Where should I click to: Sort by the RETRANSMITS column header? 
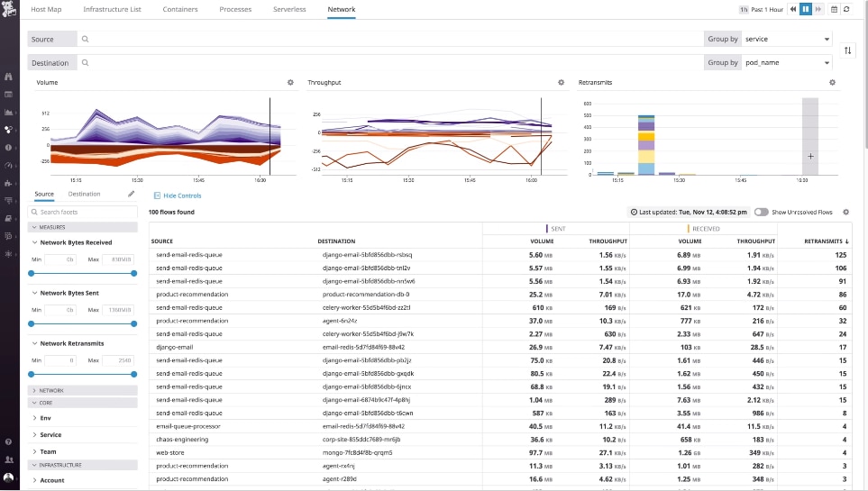coord(826,241)
